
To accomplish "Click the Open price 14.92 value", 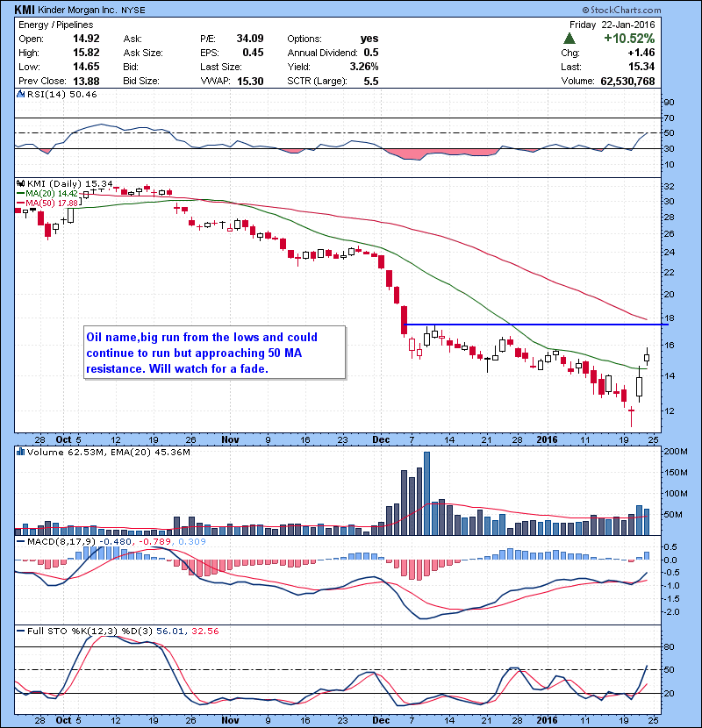I will pyautogui.click(x=86, y=39).
